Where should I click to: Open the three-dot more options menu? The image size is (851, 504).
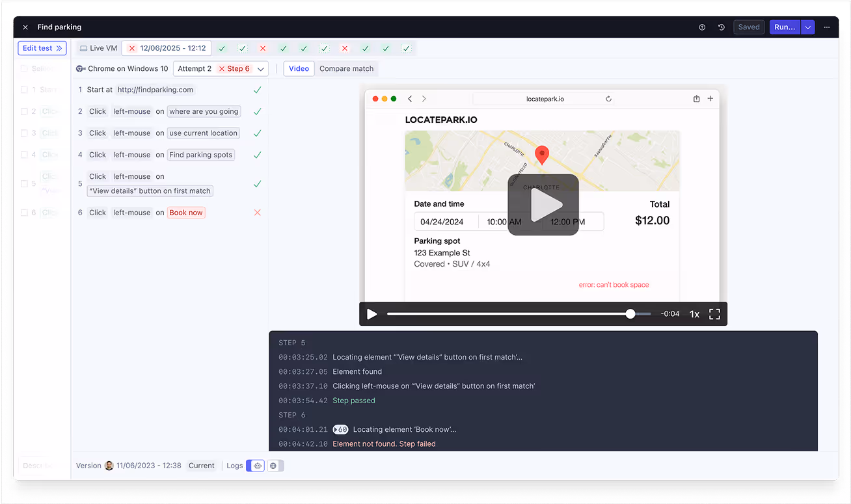827,27
